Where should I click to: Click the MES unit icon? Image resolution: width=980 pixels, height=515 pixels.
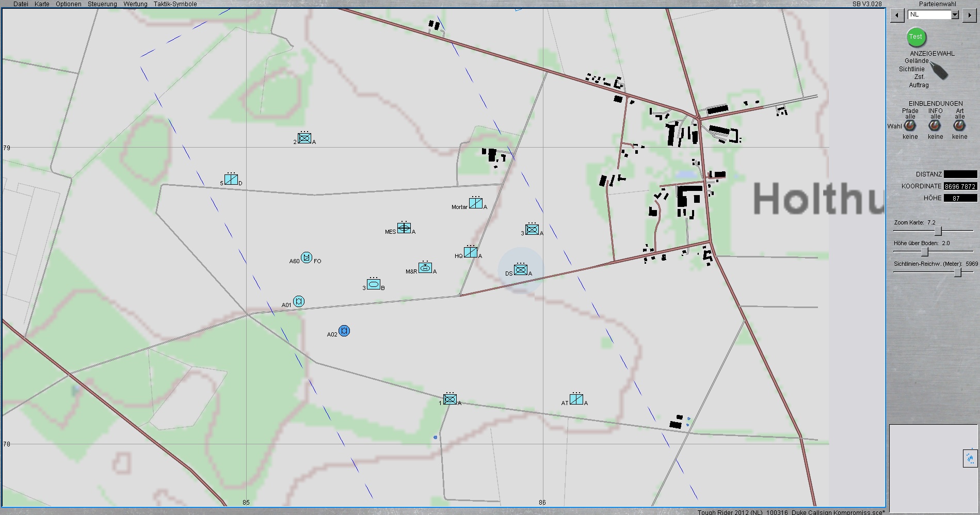pos(404,228)
